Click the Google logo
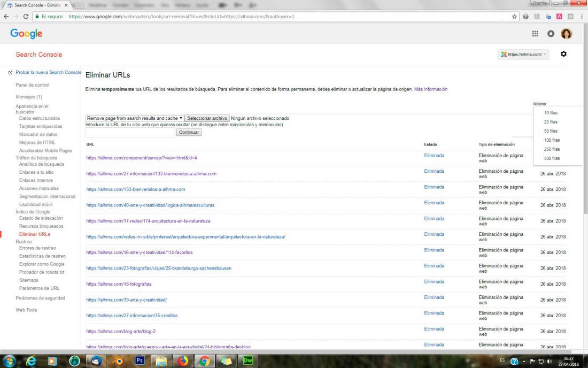Screen dimensions: 588x368 tap(26, 33)
